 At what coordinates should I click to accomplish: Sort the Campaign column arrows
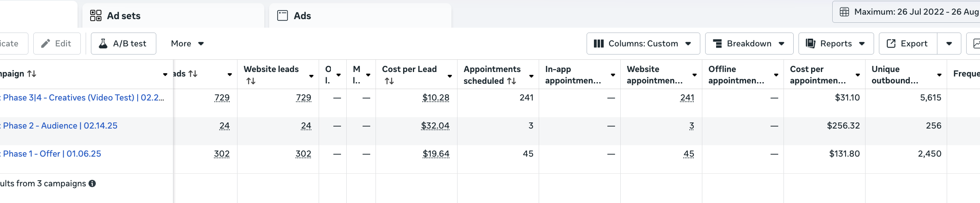point(32,74)
